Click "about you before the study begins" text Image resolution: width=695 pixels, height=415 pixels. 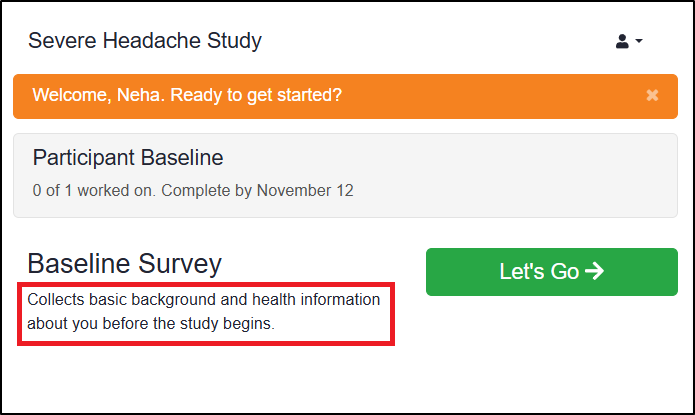(150, 324)
